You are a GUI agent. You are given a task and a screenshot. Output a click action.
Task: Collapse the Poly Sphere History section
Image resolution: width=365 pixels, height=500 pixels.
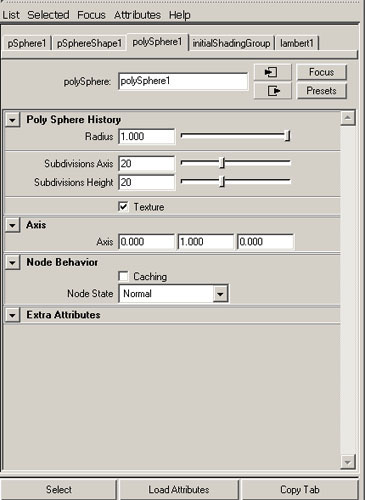[12, 120]
